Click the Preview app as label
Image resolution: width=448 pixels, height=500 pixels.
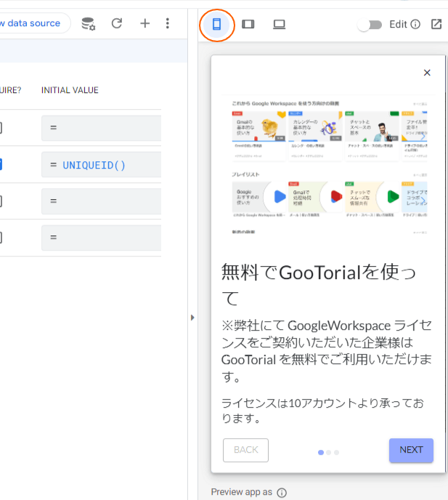tap(242, 492)
